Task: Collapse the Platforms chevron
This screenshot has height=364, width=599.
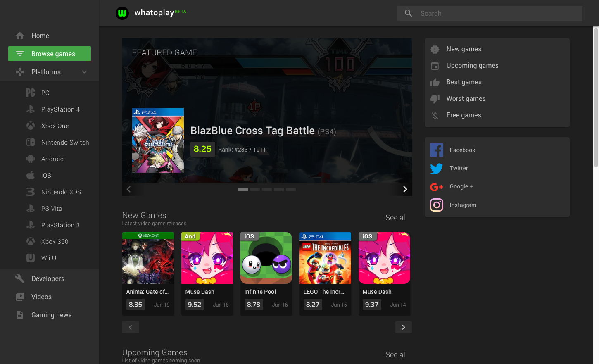Action: (84, 72)
